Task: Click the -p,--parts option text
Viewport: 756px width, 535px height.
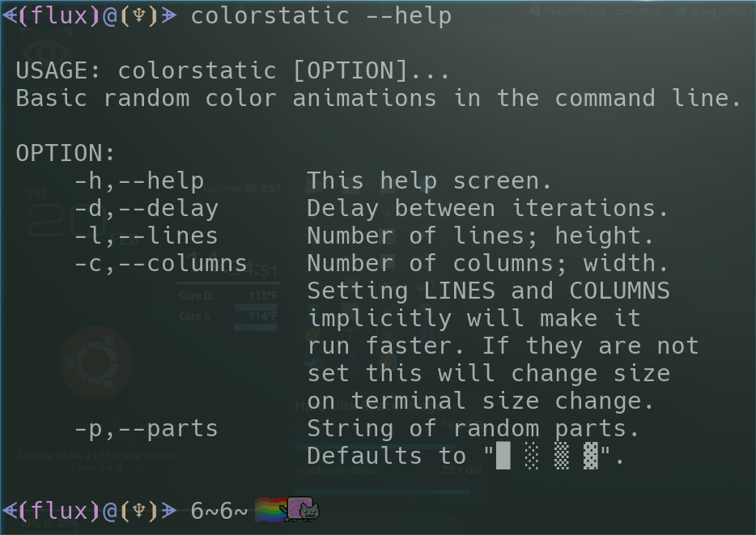Action: [x=147, y=429]
